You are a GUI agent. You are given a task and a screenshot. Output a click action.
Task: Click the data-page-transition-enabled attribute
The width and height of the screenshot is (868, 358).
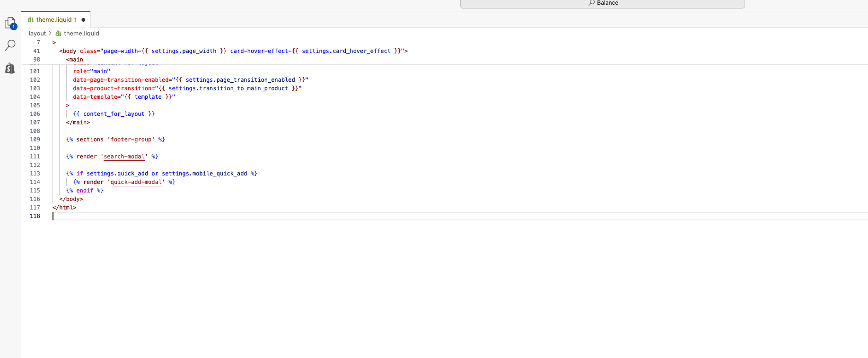tap(191, 80)
